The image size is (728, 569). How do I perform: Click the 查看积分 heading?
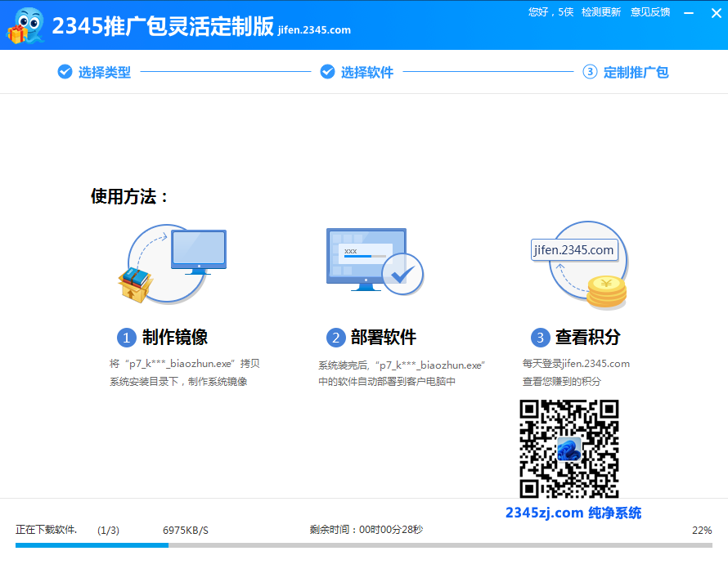click(588, 337)
